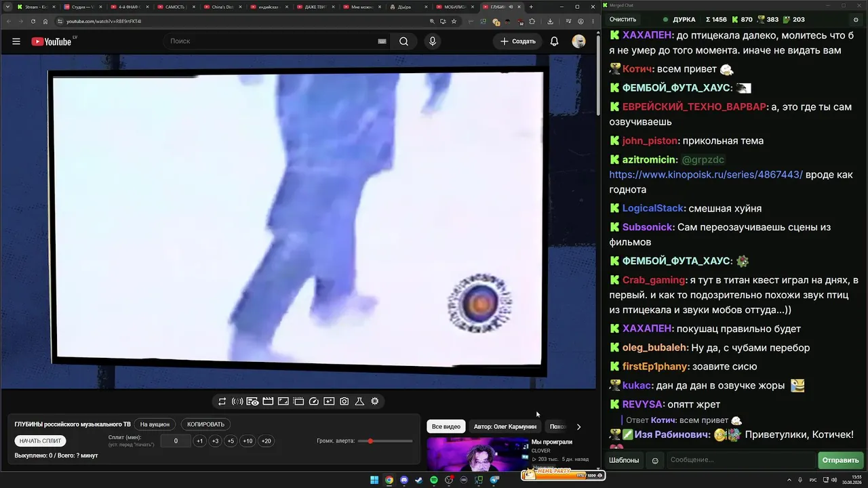Start voice search with the microphone icon

433,41
